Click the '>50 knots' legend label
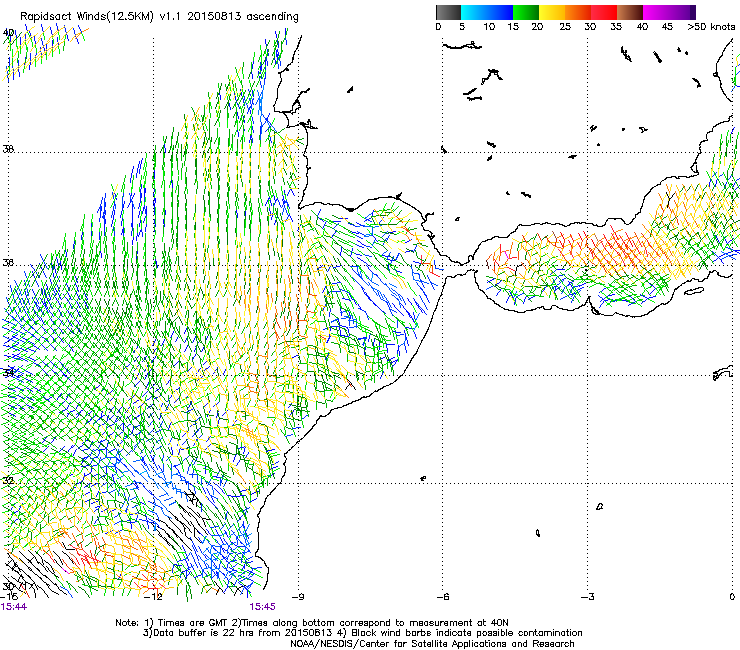Image resolution: width=740 pixels, height=650 pixels. (711, 27)
